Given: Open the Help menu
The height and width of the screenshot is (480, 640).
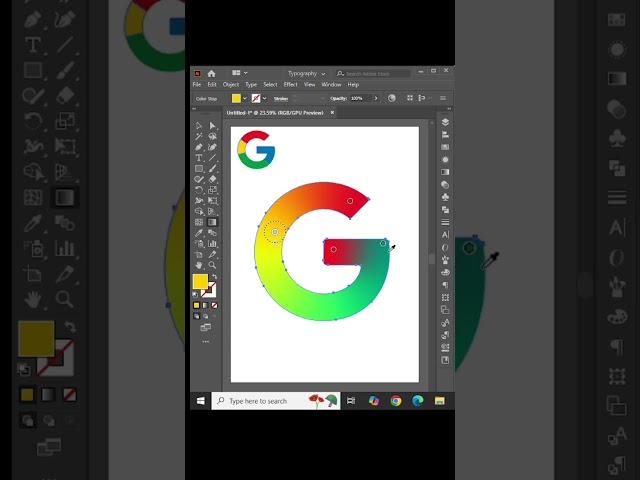Looking at the screenshot, I should (x=353, y=84).
